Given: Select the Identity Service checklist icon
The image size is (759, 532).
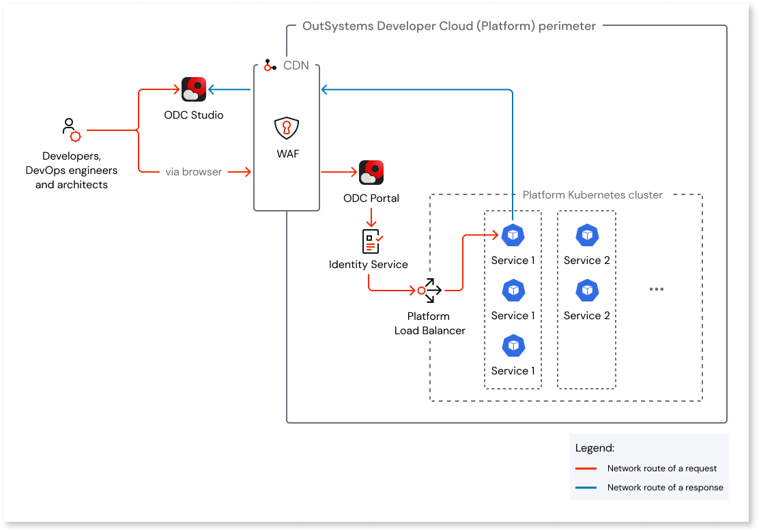Looking at the screenshot, I should coord(369,240).
